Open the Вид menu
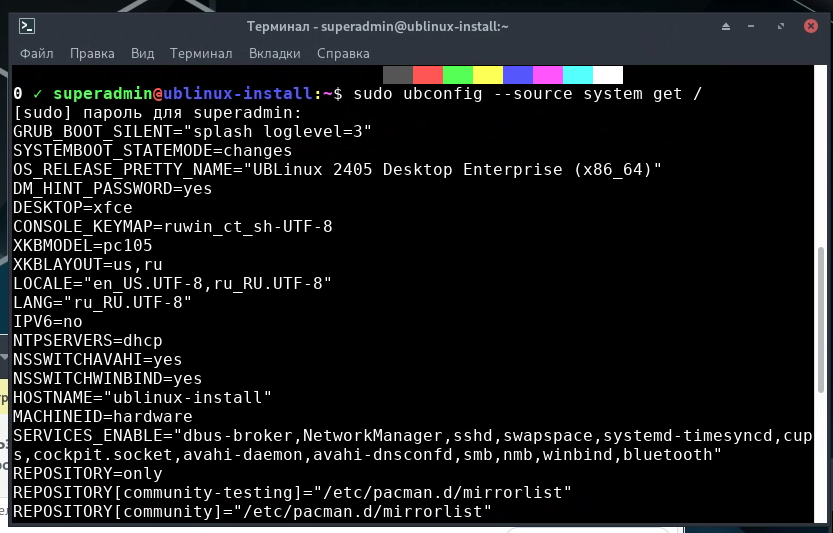This screenshot has height=533, width=833. (x=142, y=54)
